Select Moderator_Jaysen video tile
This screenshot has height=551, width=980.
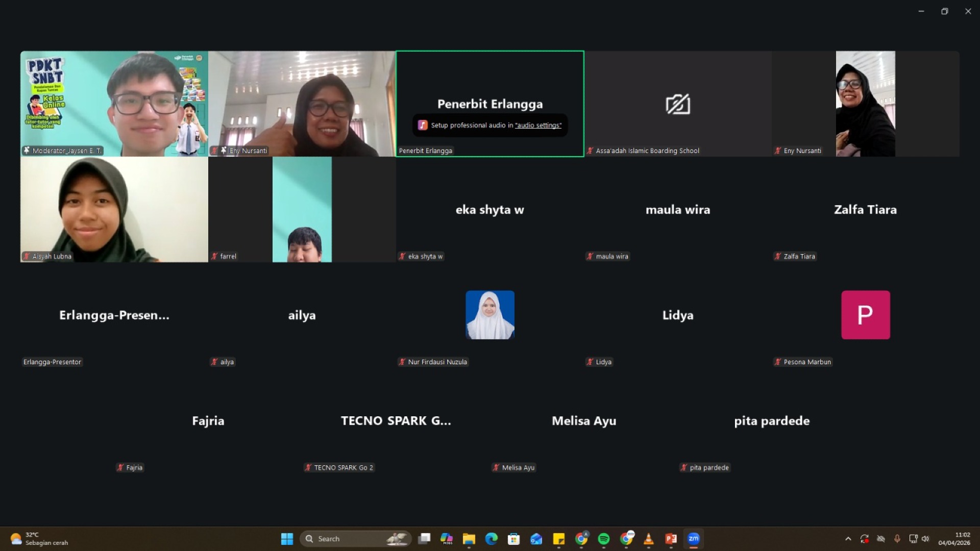(114, 104)
